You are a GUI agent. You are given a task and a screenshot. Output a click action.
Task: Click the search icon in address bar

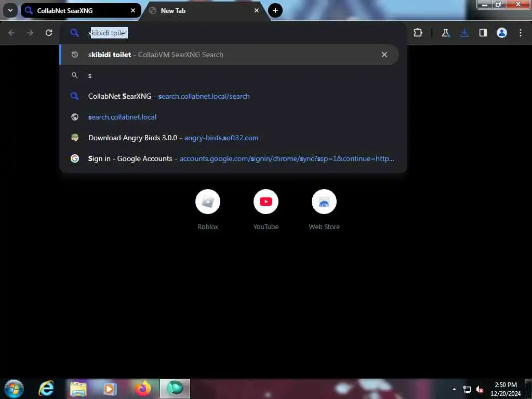(x=74, y=33)
